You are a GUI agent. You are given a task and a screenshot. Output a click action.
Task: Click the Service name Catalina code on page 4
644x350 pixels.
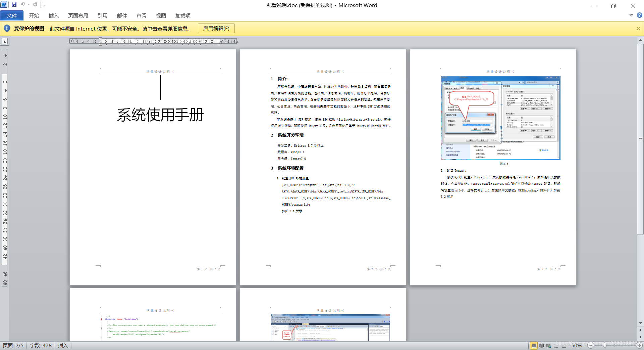[121, 319]
